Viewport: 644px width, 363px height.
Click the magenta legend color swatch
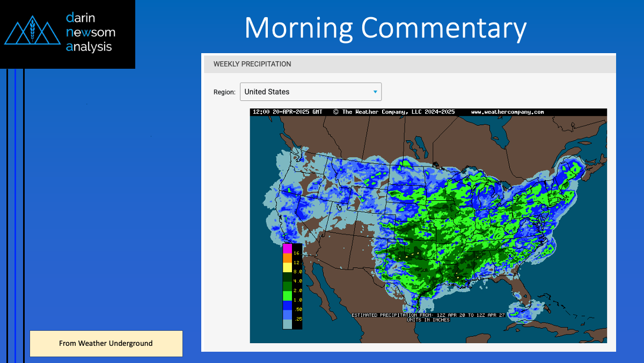click(x=287, y=249)
